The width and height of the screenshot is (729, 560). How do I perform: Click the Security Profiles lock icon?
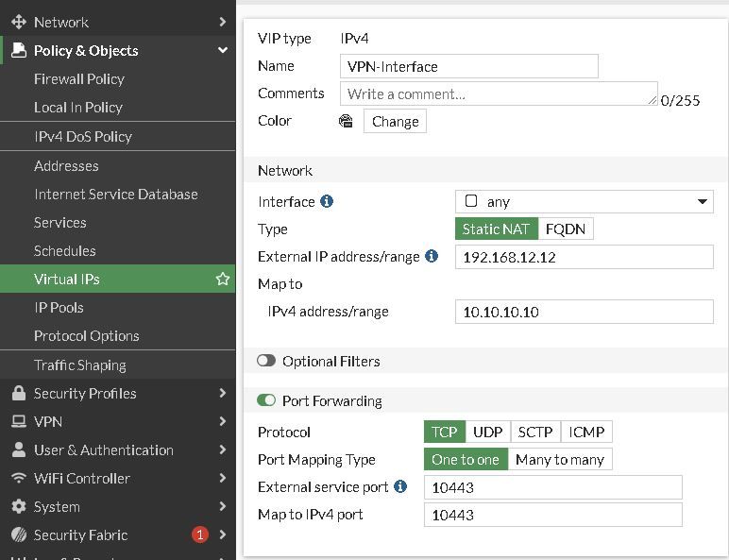(x=18, y=394)
